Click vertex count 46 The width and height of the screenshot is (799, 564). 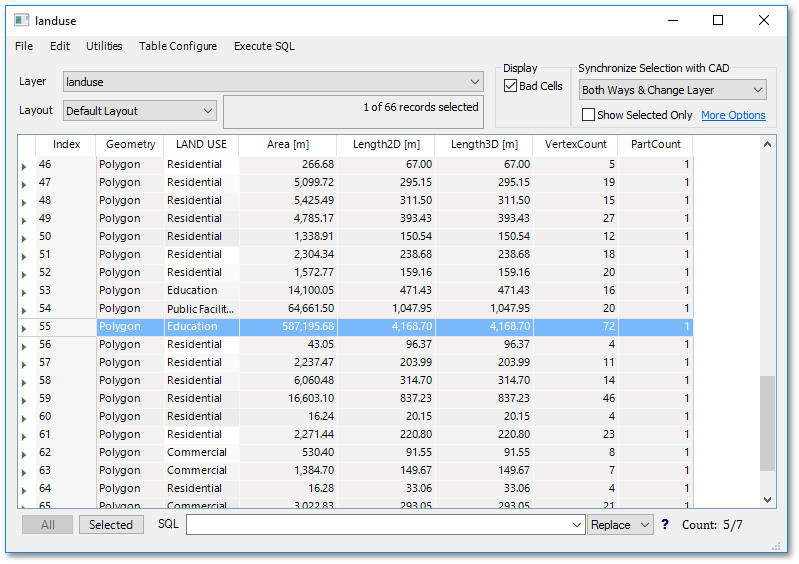coord(576,398)
